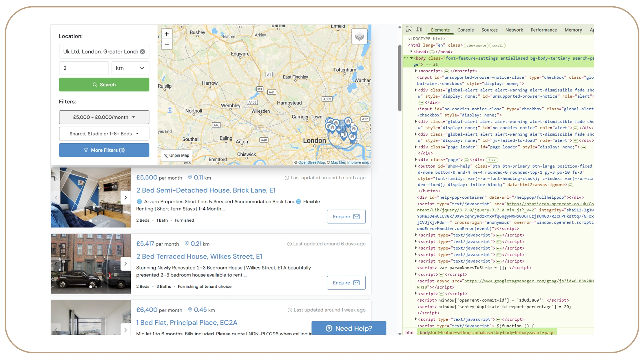
Task: Open the map layers selector
Action: 359,36
